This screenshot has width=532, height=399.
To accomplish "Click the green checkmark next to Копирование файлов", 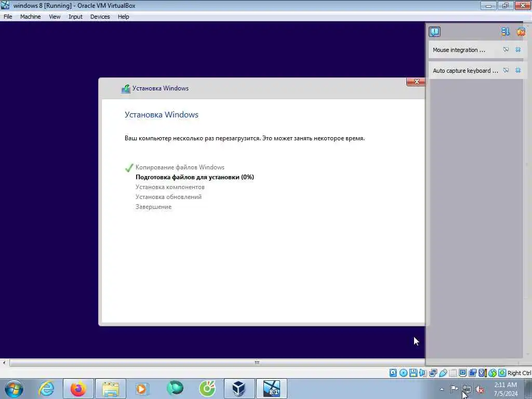I will point(129,168).
